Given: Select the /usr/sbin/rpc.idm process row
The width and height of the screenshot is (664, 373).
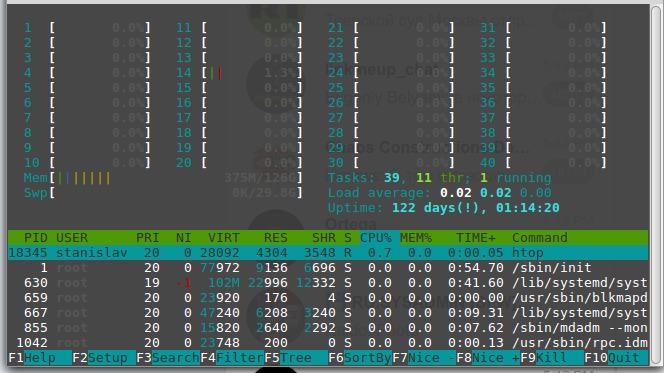Looking at the screenshot, I should pyautogui.click(x=328, y=343).
